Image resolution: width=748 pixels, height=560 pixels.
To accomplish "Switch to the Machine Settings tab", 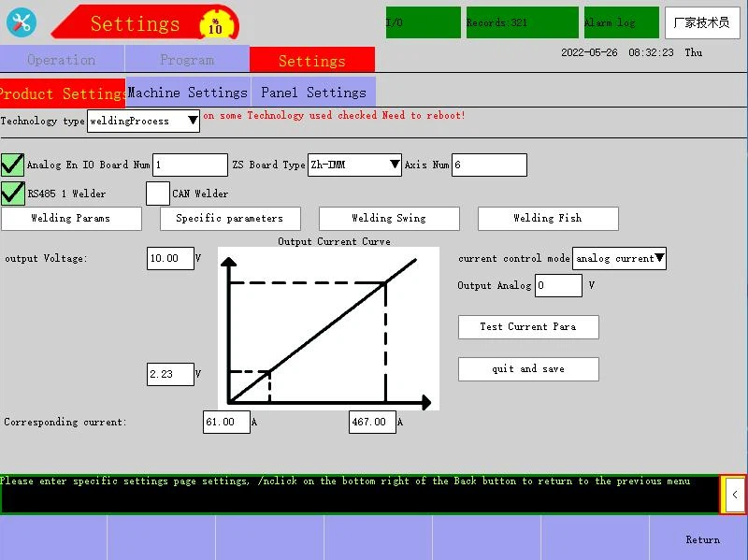I will pos(187,93).
